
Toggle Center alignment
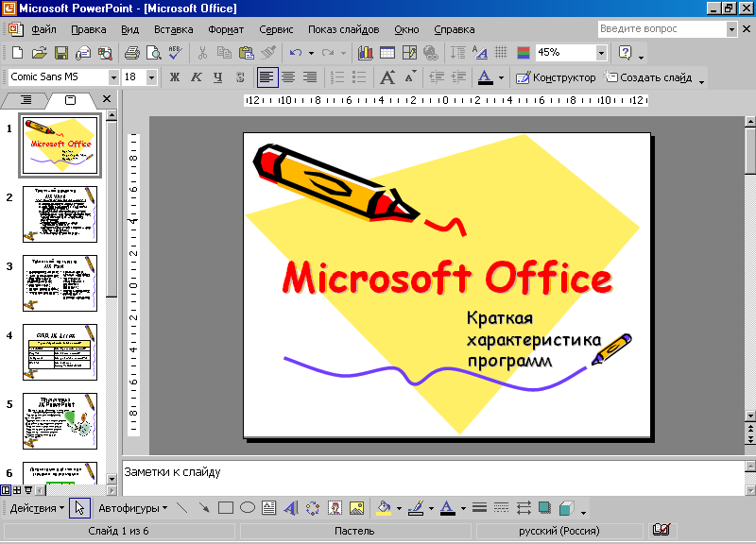click(x=288, y=77)
